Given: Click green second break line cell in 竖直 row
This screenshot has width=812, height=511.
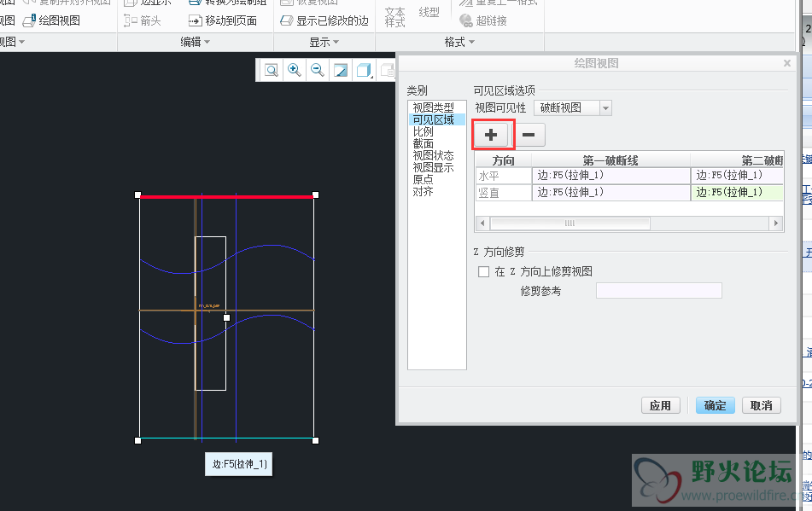Looking at the screenshot, I should (x=738, y=193).
